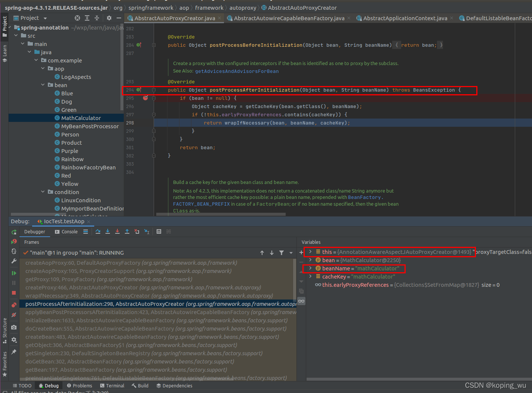Click Drop Frame icon
This screenshot has height=393, width=532.
(x=137, y=231)
